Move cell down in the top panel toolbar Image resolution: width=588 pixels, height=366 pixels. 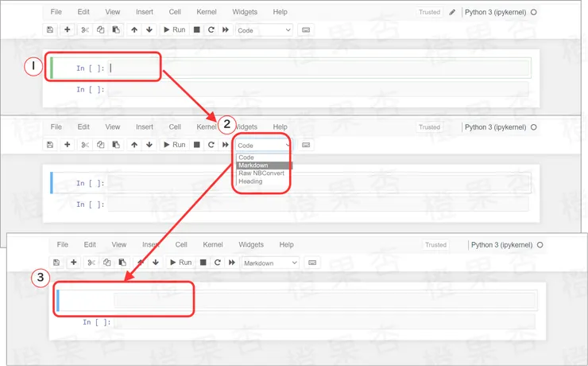[x=149, y=29]
